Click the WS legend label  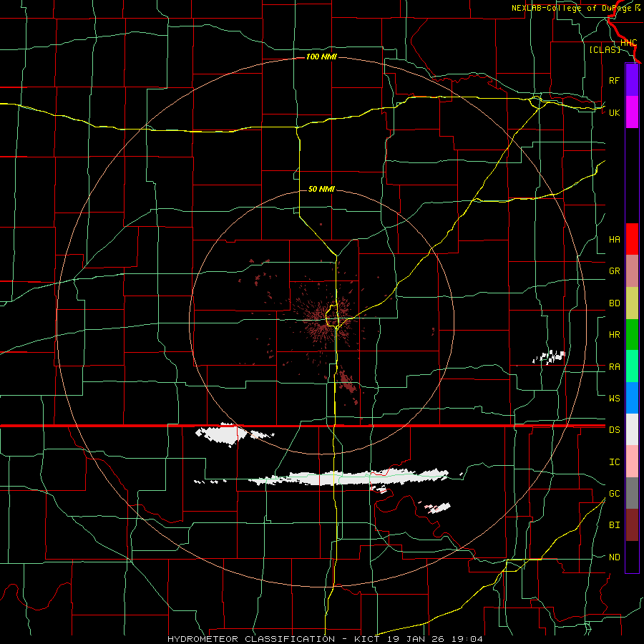tap(614, 398)
